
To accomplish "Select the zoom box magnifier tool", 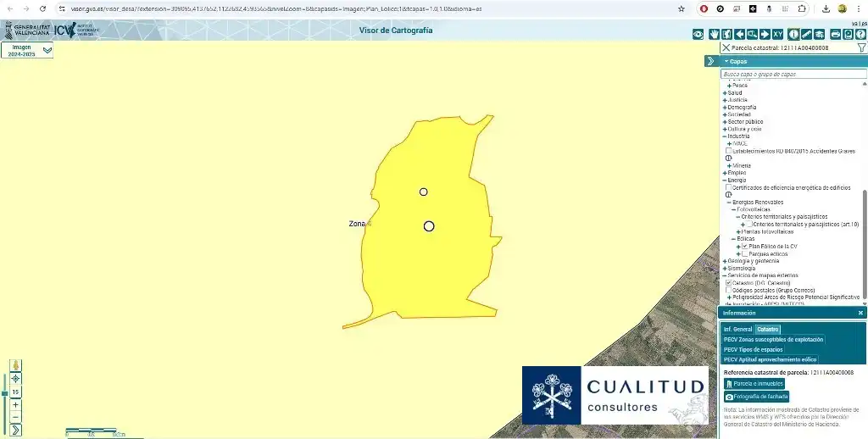I will pyautogui.click(x=752, y=34).
